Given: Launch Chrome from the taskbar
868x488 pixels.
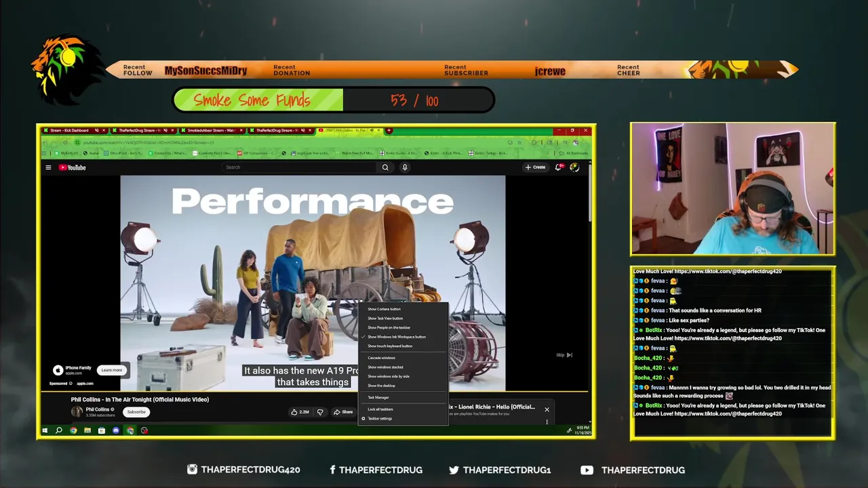Looking at the screenshot, I should click(x=73, y=430).
